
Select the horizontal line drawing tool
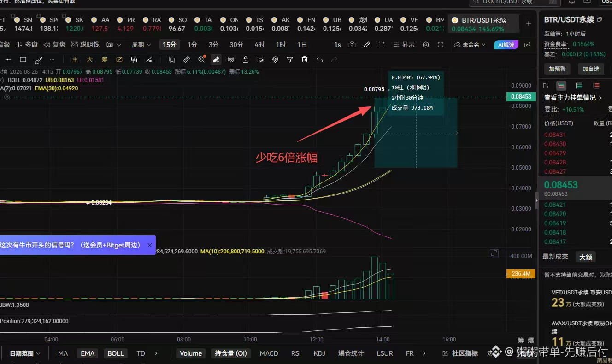coord(8,59)
